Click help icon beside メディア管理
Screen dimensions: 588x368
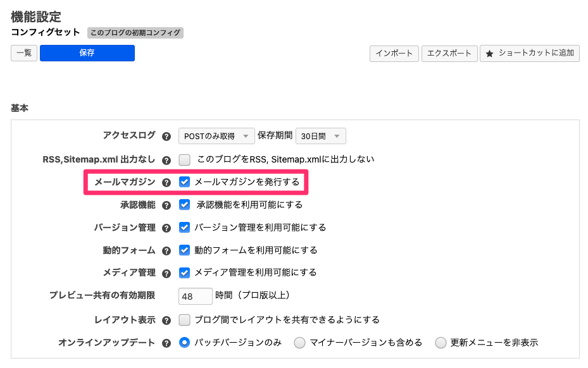coord(166,273)
